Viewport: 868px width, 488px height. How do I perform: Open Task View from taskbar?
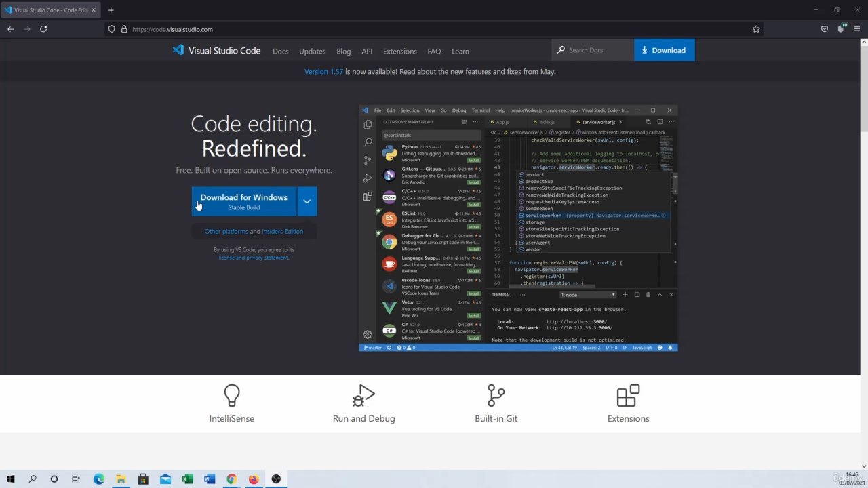[x=76, y=479]
